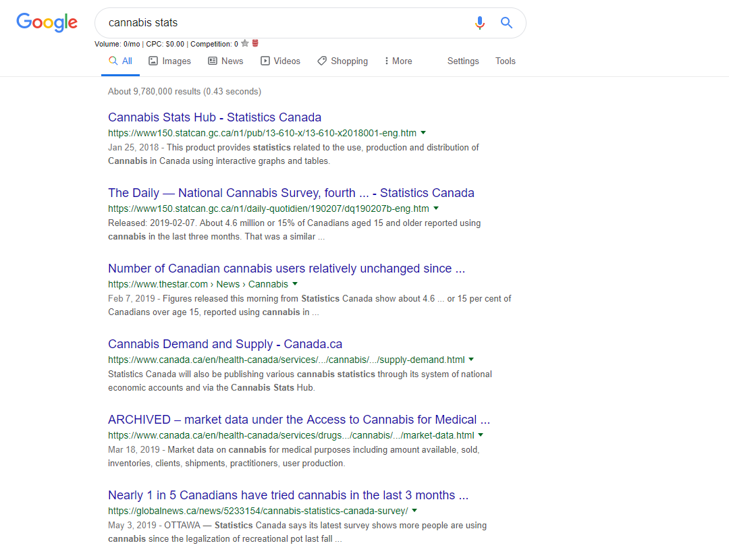Click the Google logo
The image size is (729, 560).
47,22
